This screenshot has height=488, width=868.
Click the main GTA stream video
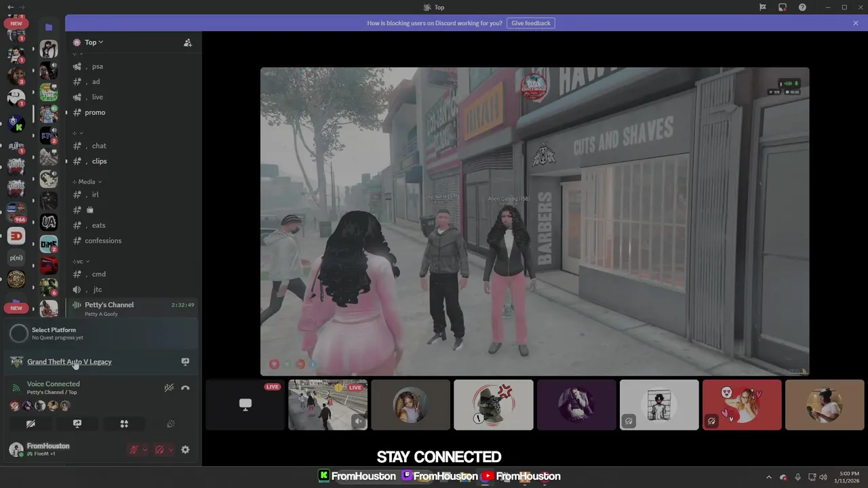pyautogui.click(x=534, y=222)
